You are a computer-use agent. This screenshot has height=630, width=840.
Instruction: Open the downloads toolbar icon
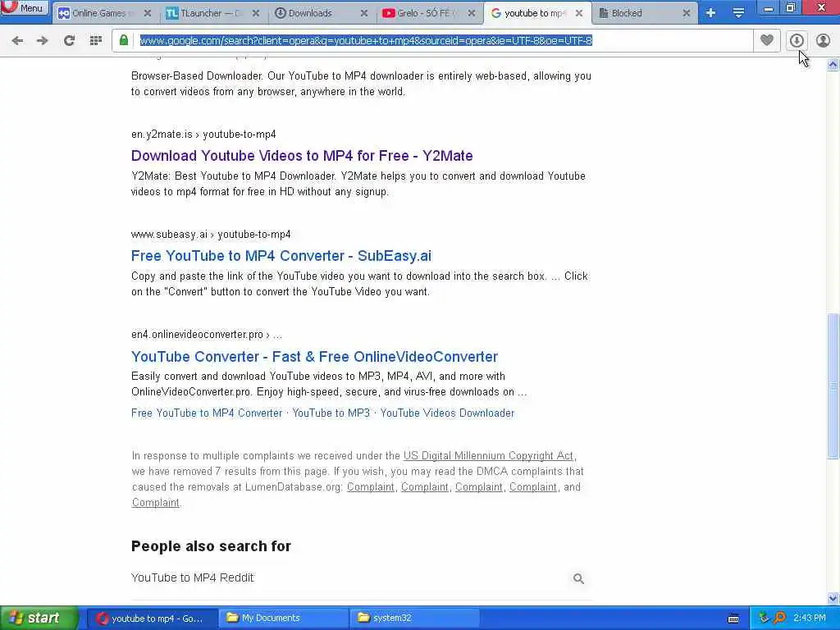[x=797, y=40]
